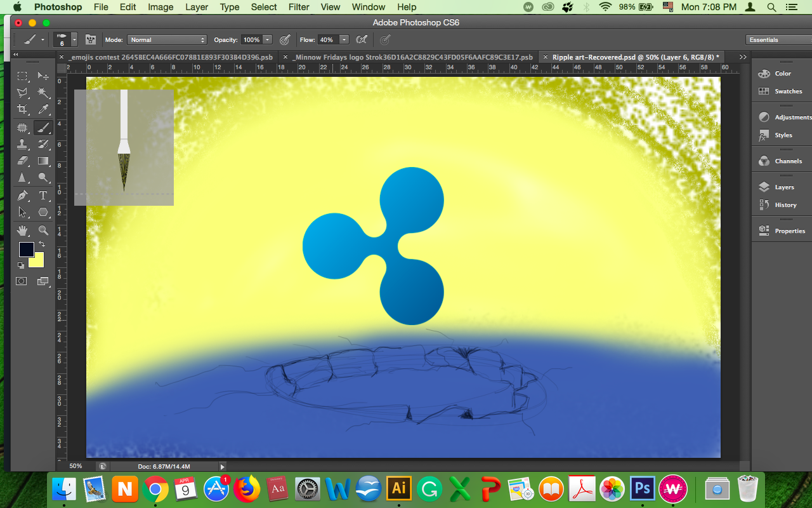Viewport: 812px width, 508px height.
Task: Toggle tablet pressure for opacity
Action: tap(285, 39)
